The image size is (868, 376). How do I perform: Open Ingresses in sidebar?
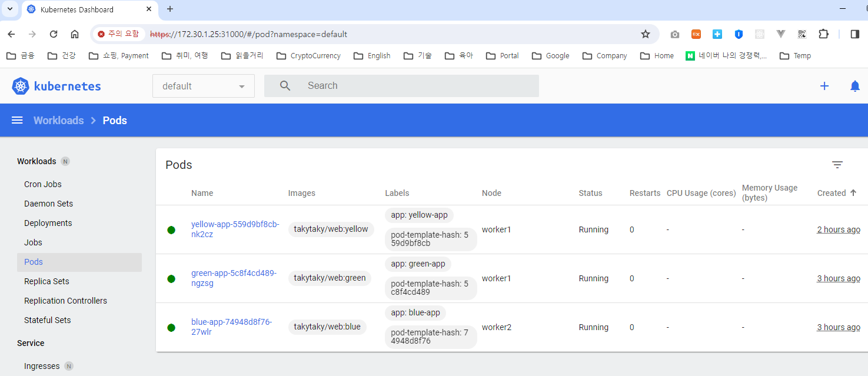(x=42, y=366)
